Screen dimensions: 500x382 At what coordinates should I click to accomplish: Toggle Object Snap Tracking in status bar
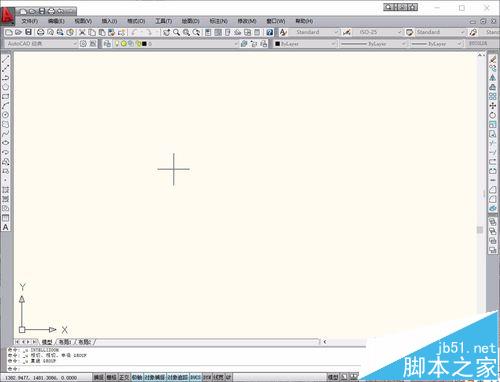[177, 377]
